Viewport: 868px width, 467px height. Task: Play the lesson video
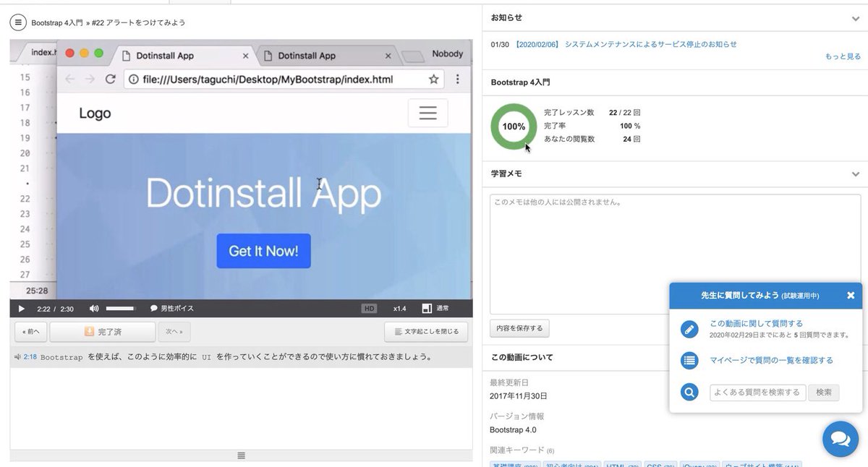[22, 309]
